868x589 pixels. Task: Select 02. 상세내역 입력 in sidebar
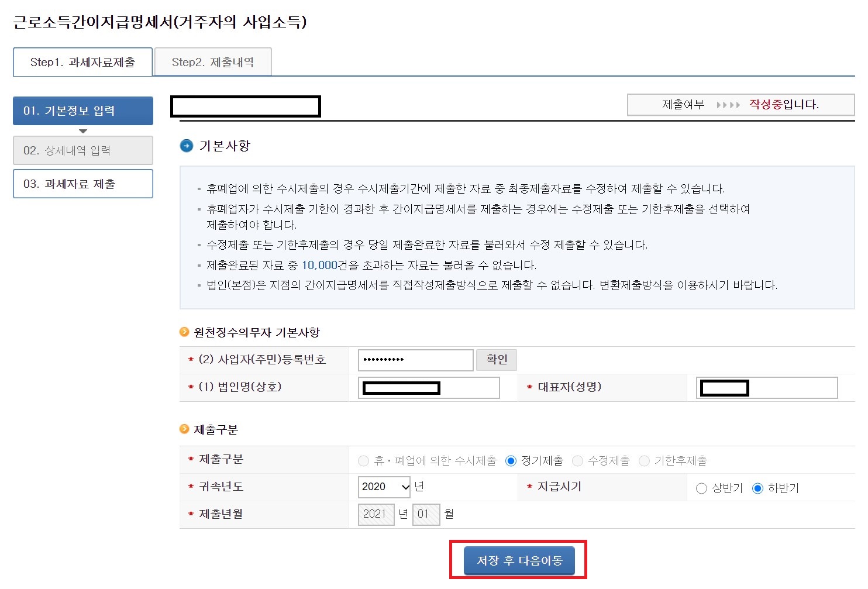[x=82, y=150]
